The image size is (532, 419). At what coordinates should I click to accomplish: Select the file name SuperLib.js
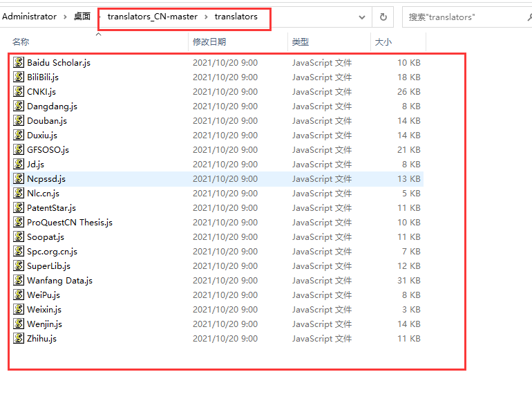[48, 266]
